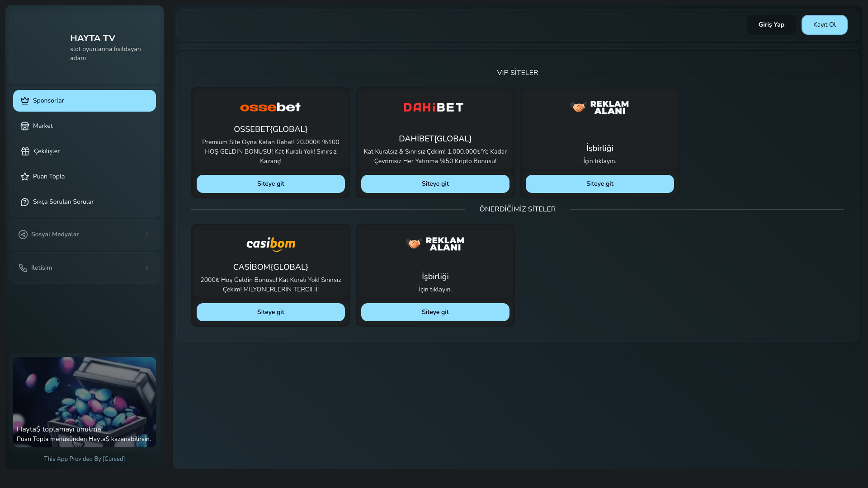The width and height of the screenshot is (868, 488).
Task: Open Sıkça Sorulan Sorular menu item
Action: click(85, 202)
